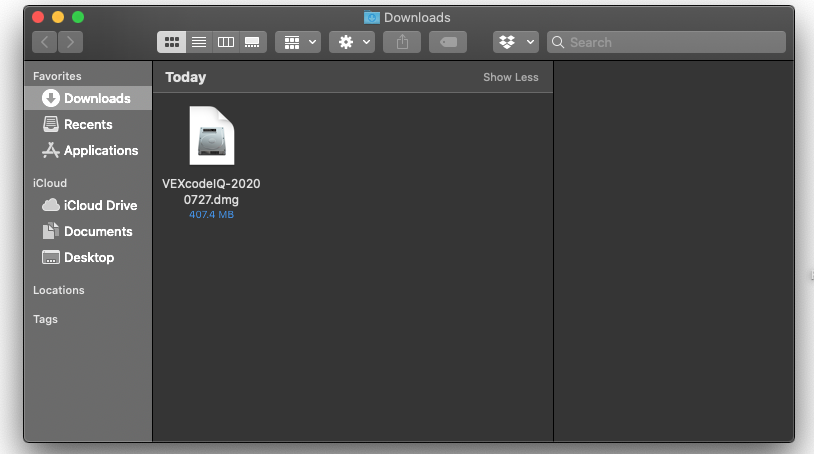The width and height of the screenshot is (814, 454).
Task: Click Show Less in Today section
Action: pyautogui.click(x=511, y=77)
